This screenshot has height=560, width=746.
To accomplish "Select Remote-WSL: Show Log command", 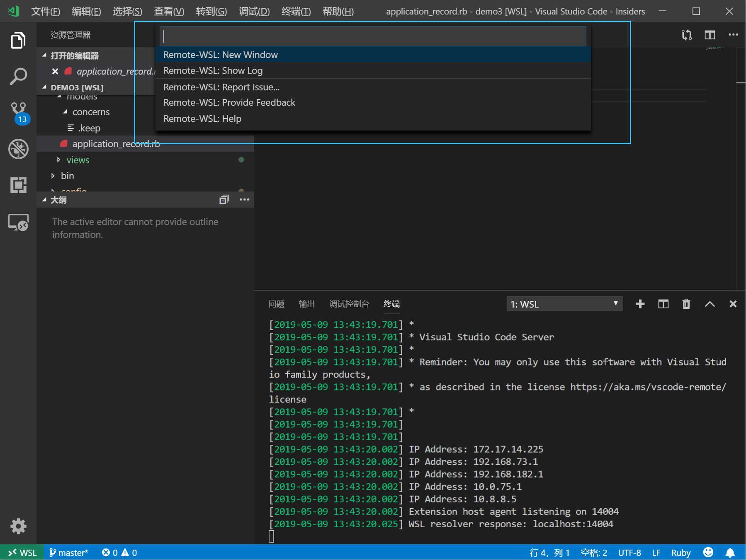I will coord(373,70).
